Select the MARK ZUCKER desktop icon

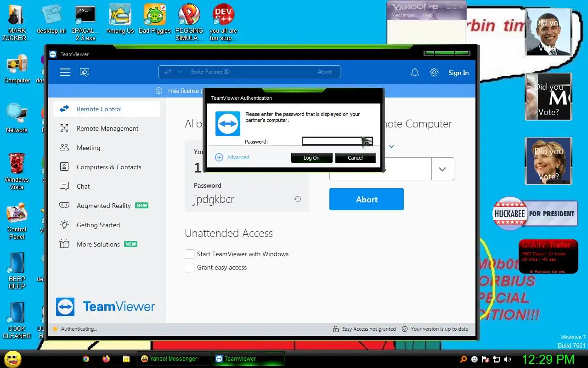point(17,23)
